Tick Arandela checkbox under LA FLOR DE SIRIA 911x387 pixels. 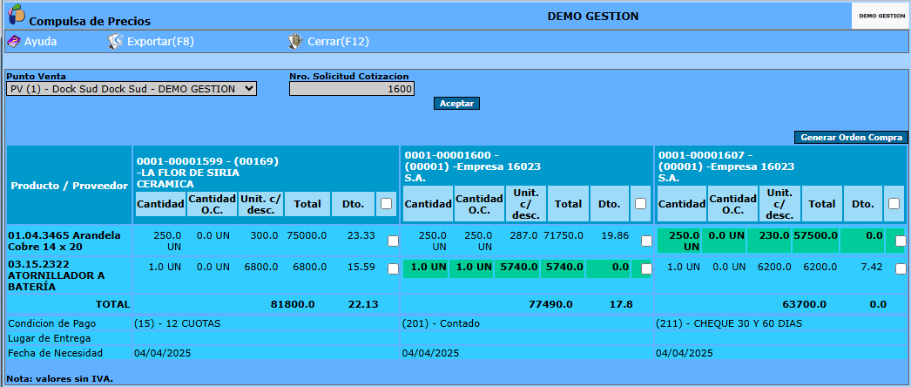[x=393, y=241]
